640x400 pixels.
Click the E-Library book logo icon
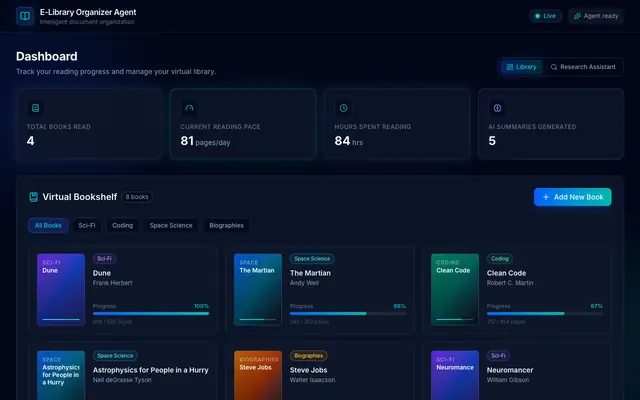[25, 16]
